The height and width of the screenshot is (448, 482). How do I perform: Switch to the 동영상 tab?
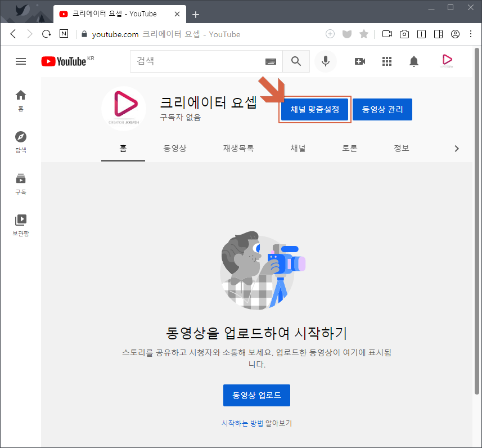[174, 149]
